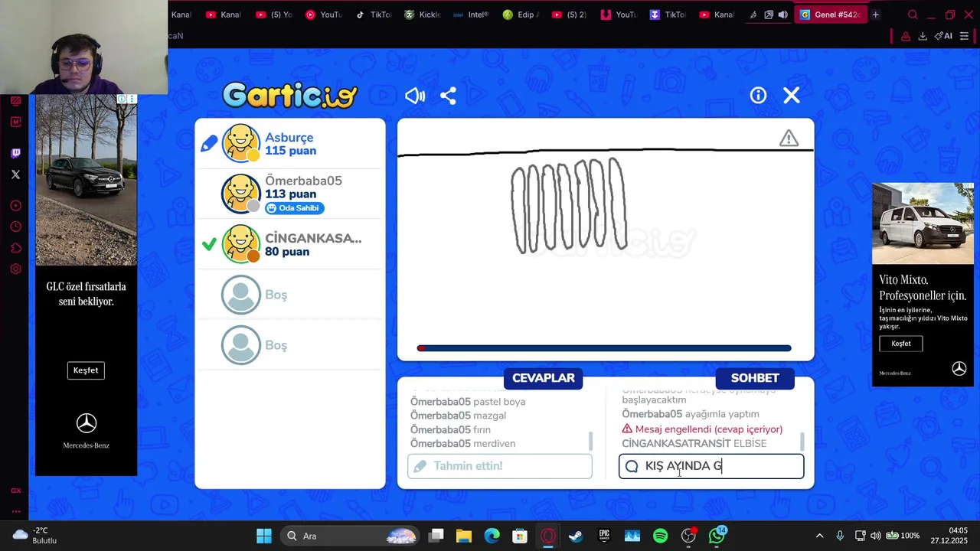The width and height of the screenshot is (980, 551).
Task: Open the game info icon
Action: tap(758, 95)
